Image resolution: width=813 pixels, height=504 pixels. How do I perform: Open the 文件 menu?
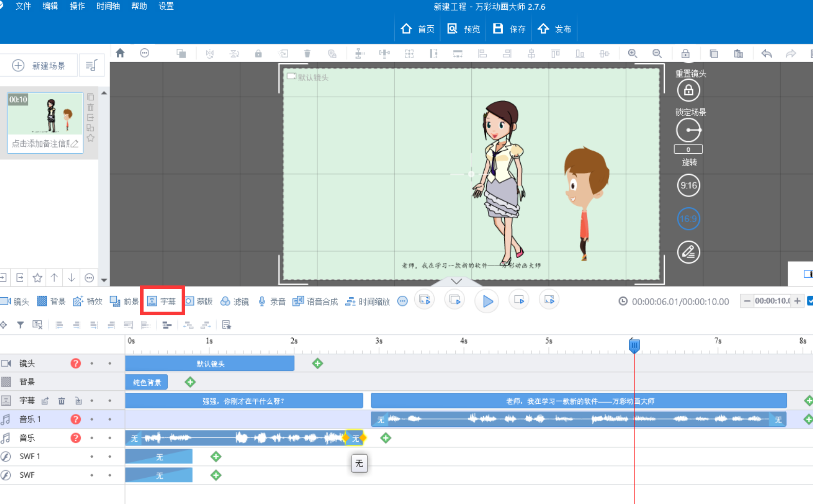(23, 7)
